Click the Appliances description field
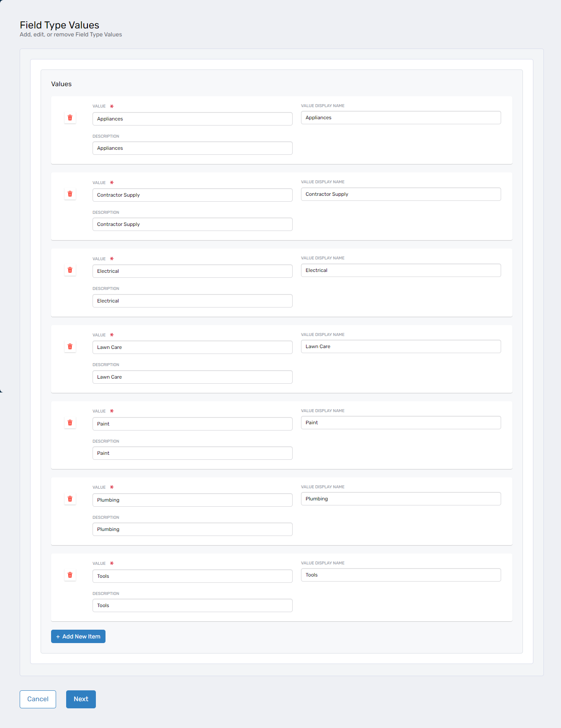Screen dimensions: 561x728 click(x=192, y=148)
